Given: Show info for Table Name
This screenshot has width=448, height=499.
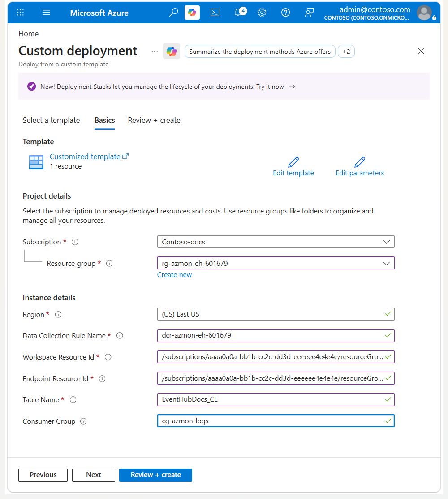Looking at the screenshot, I should pos(73,400).
